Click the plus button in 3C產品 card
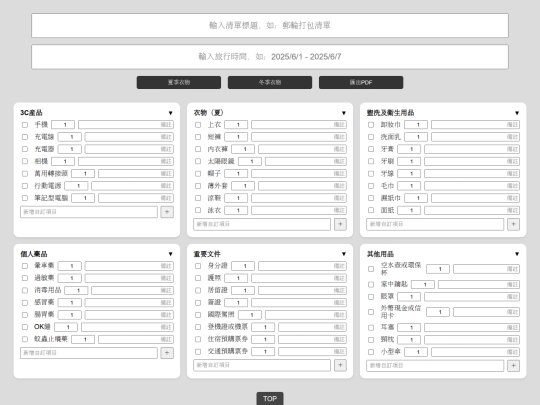This screenshot has width=540, height=405. [167, 212]
